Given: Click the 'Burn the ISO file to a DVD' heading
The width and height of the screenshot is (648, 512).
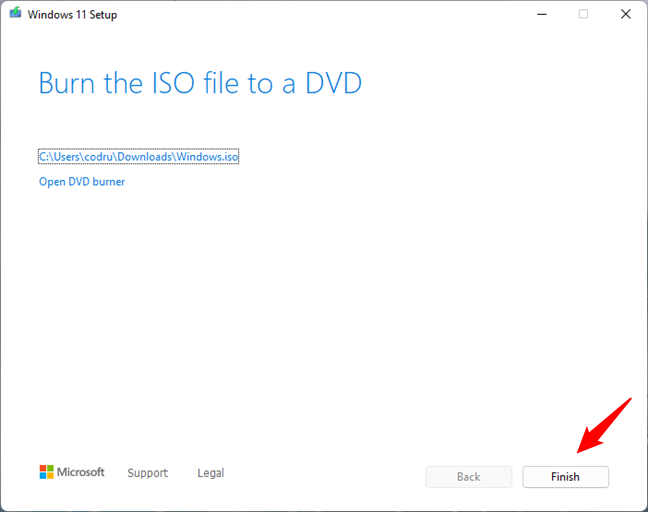Looking at the screenshot, I should tap(200, 83).
